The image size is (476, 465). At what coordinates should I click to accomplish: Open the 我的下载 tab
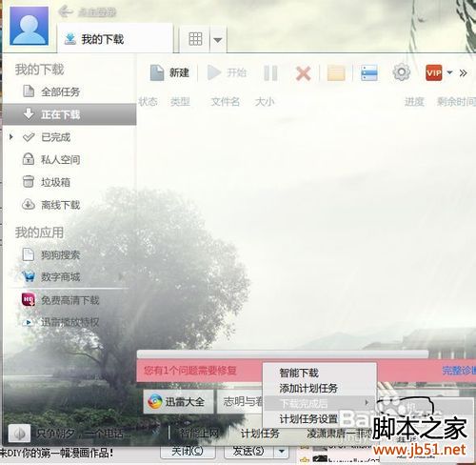(x=115, y=39)
